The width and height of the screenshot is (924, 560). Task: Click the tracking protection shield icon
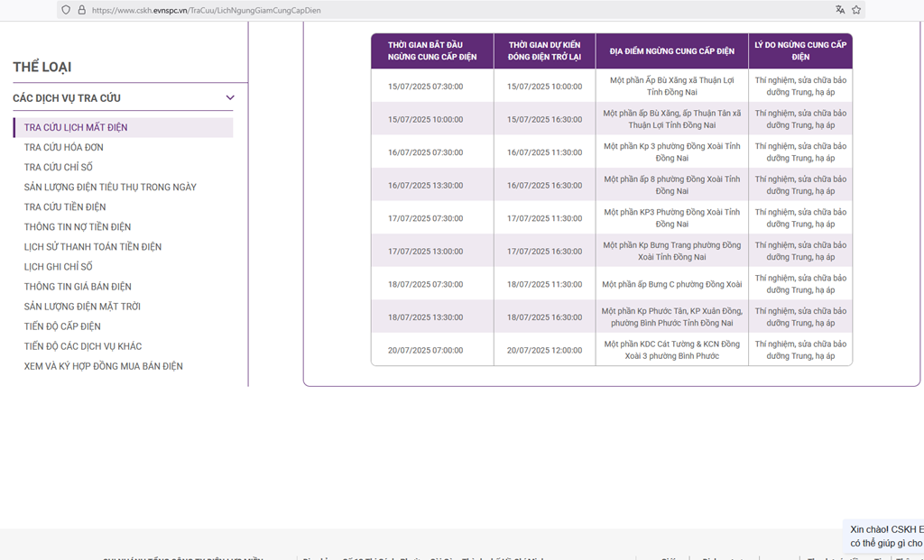(x=66, y=10)
